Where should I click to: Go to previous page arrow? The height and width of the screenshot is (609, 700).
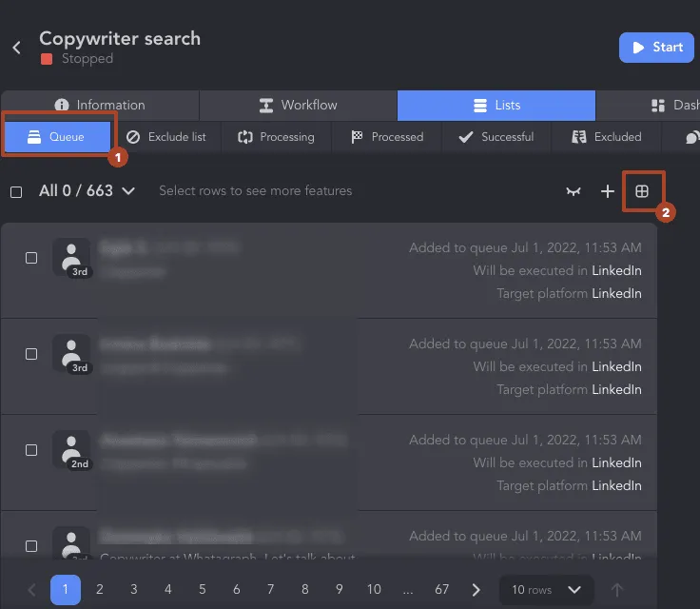[31, 590]
